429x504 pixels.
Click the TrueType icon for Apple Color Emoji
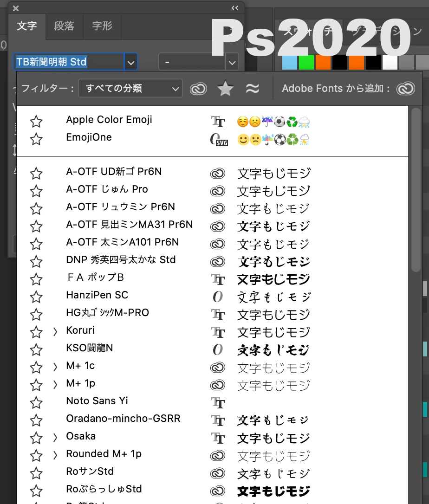[218, 122]
